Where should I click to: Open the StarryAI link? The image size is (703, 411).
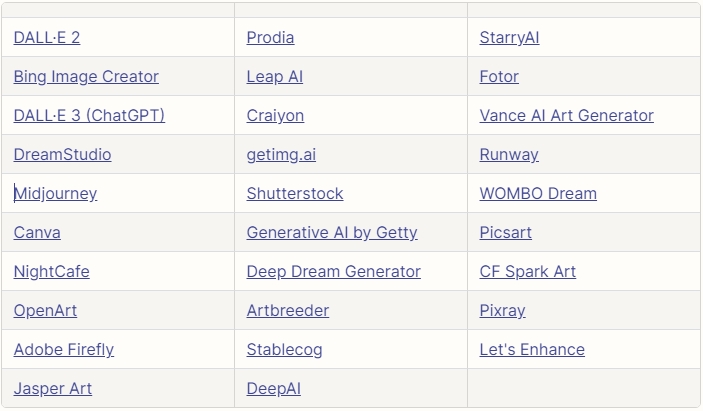tap(509, 38)
